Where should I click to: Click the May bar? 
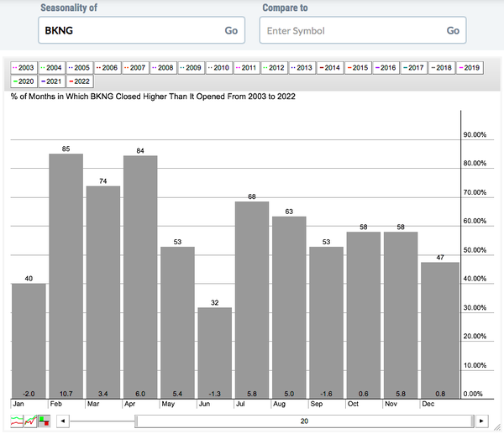(177, 323)
